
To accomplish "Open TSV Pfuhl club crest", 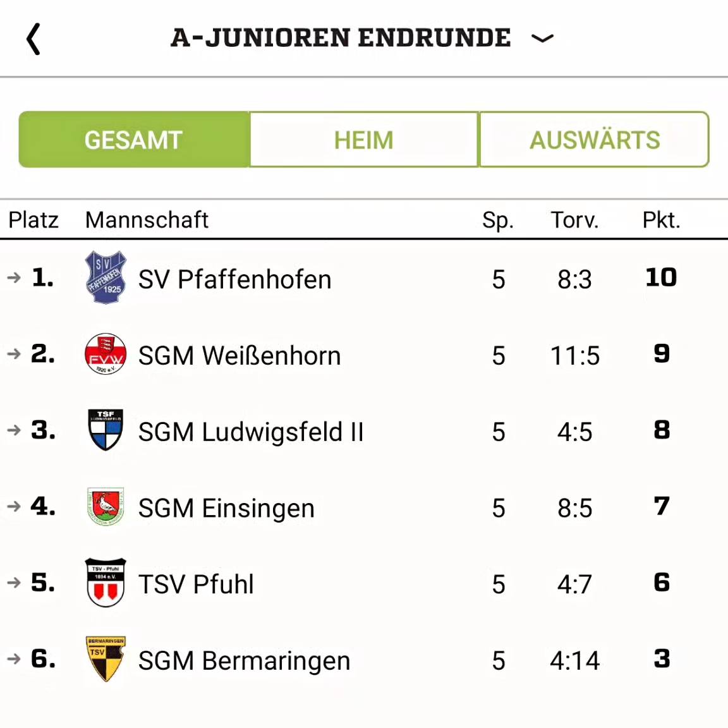I will (106, 583).
